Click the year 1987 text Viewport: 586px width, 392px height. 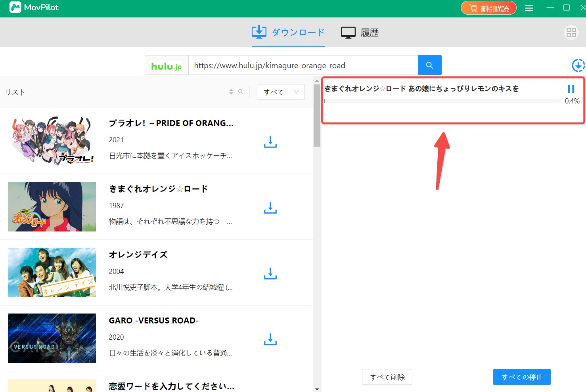click(x=116, y=206)
